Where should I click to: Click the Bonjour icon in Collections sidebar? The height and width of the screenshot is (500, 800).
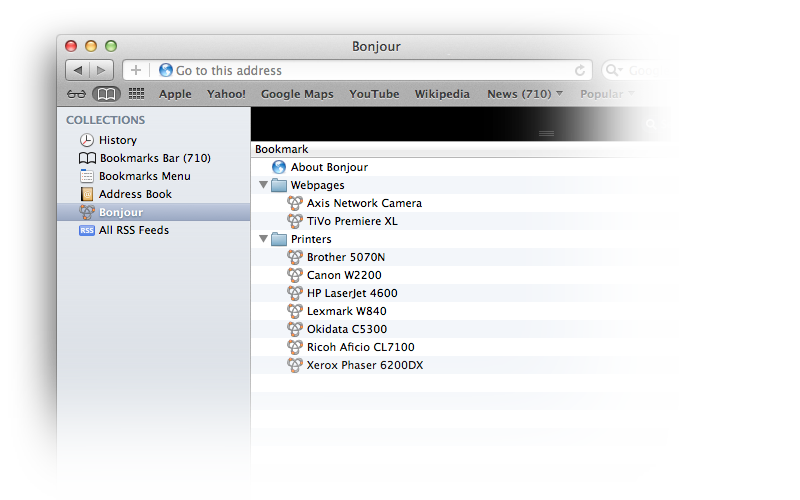click(87, 212)
